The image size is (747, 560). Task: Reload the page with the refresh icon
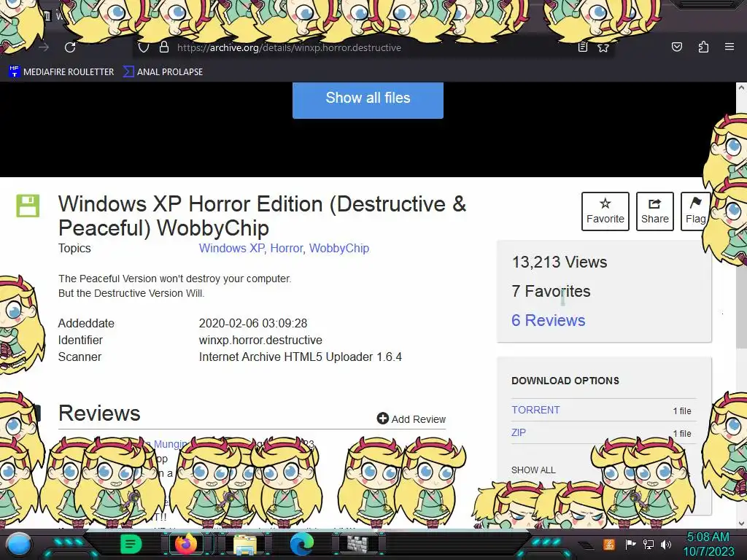[70, 47]
